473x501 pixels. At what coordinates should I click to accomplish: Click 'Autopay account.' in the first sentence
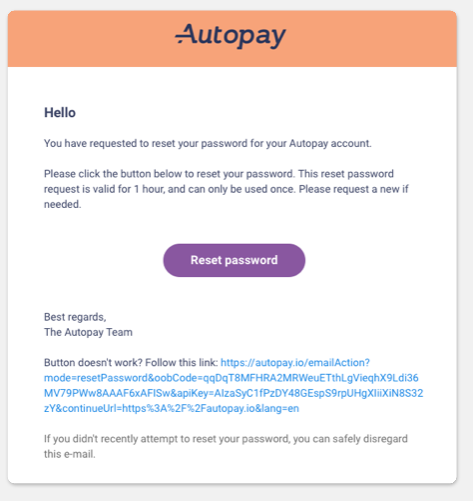point(330,143)
